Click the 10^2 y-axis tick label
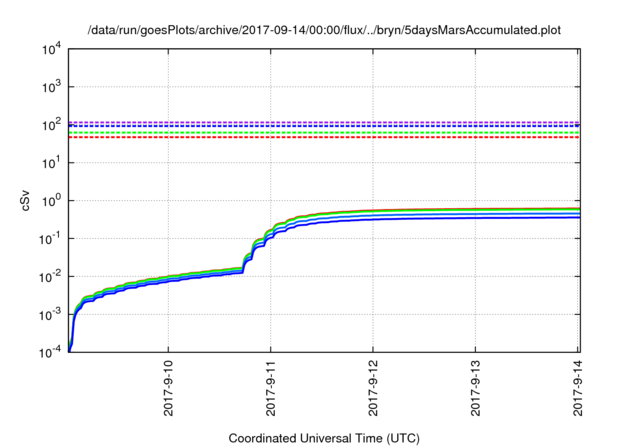 [51, 125]
